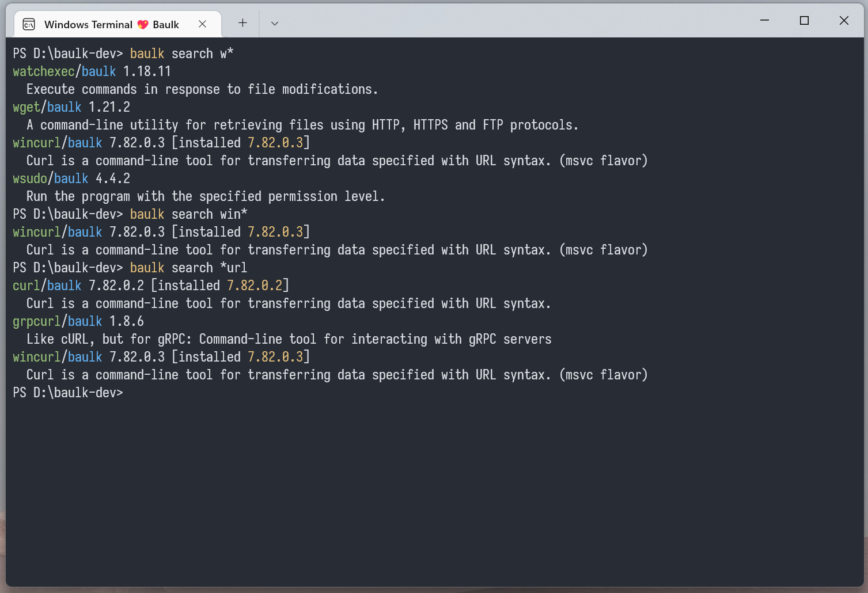The height and width of the screenshot is (593, 868).
Task: Close the Windows Terminal window
Action: pyautogui.click(x=844, y=21)
